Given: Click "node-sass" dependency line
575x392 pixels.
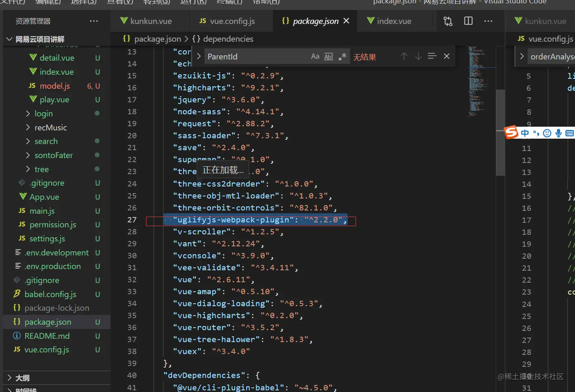Looking at the screenshot, I should [229, 111].
